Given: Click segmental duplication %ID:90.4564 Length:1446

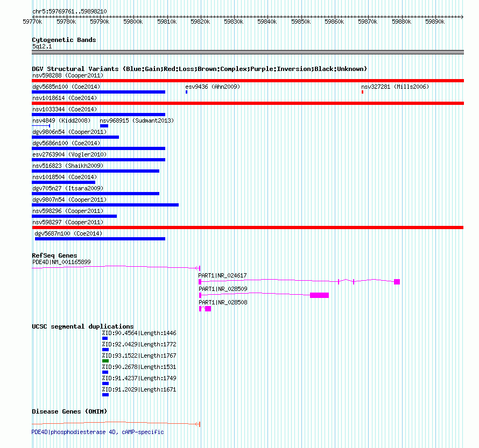Looking at the screenshot, I should pyautogui.click(x=139, y=333).
